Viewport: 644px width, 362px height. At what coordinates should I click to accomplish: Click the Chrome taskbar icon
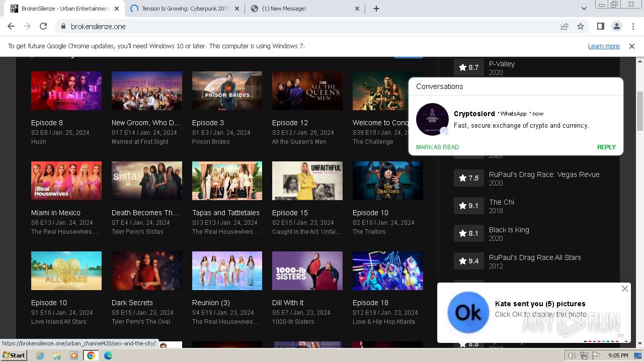point(91,355)
